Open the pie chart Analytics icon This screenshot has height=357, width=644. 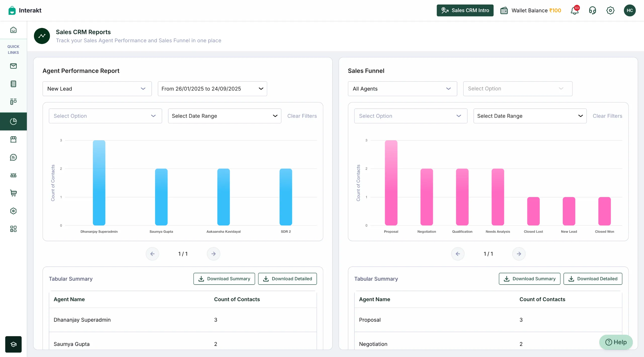coord(14,121)
